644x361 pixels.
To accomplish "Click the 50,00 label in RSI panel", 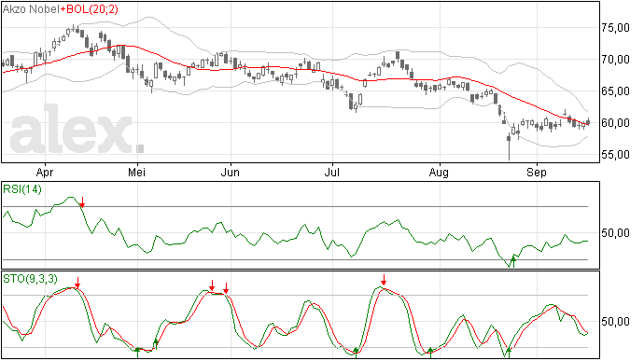I will click(x=615, y=233).
